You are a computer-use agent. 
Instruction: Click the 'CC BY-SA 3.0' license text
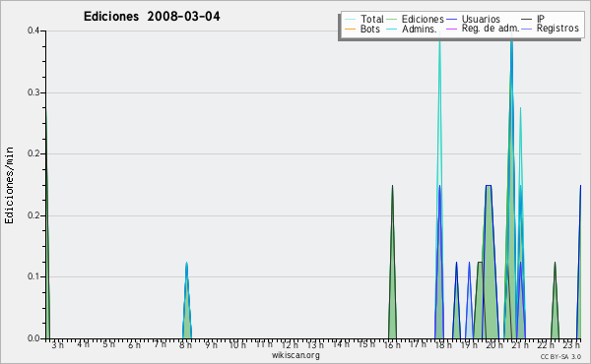pyautogui.click(x=560, y=356)
